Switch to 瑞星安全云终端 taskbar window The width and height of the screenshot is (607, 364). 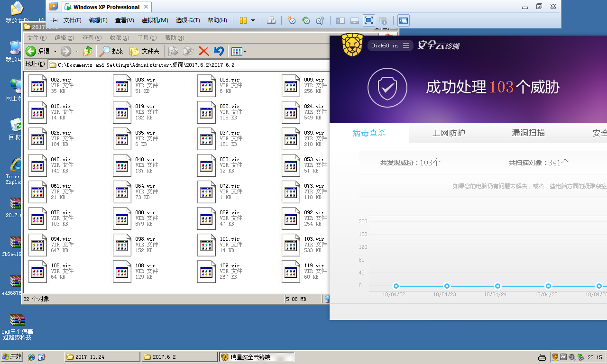257,357
